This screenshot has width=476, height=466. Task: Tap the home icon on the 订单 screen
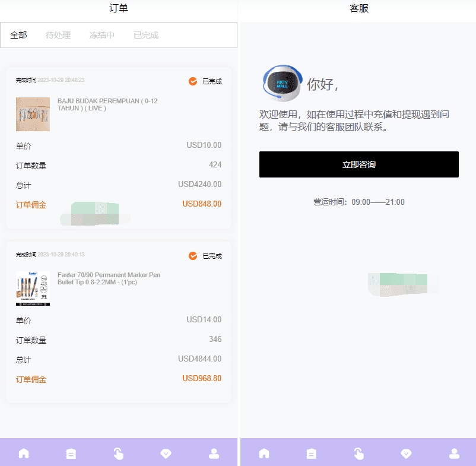coord(24,454)
